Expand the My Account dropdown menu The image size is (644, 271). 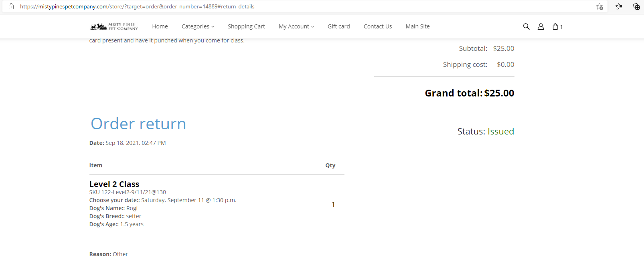click(296, 26)
